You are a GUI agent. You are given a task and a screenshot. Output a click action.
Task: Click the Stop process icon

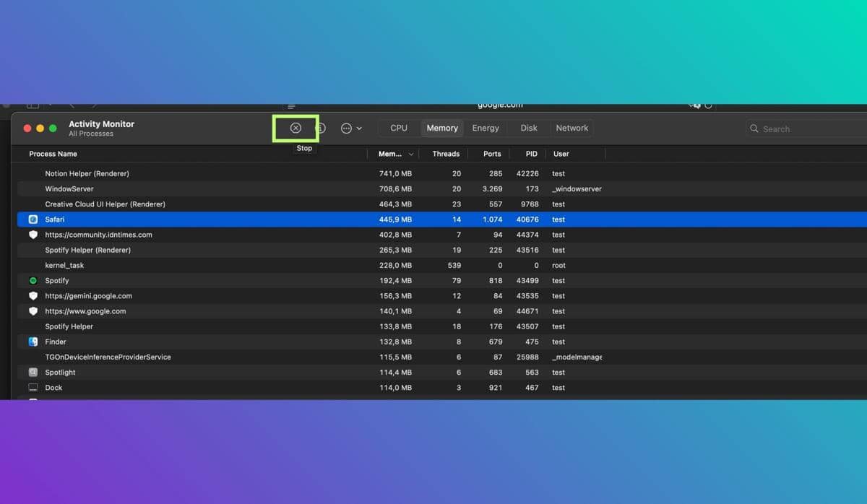[x=296, y=128]
